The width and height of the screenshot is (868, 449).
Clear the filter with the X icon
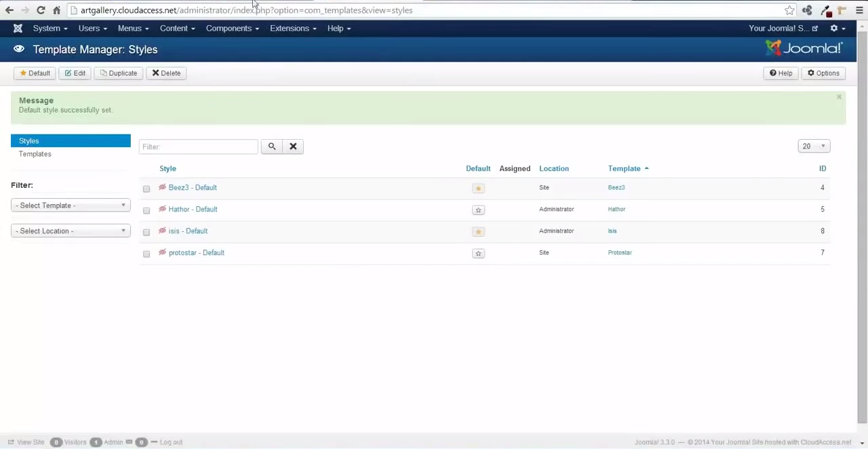293,147
